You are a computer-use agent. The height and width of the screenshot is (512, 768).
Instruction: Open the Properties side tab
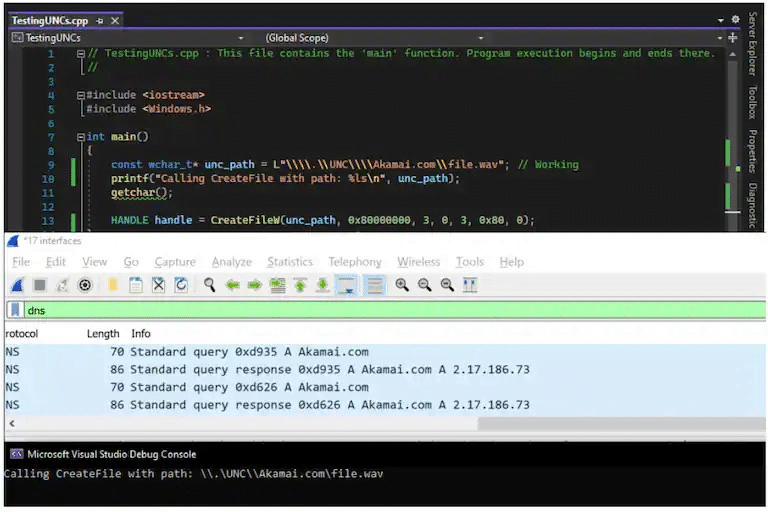point(753,151)
